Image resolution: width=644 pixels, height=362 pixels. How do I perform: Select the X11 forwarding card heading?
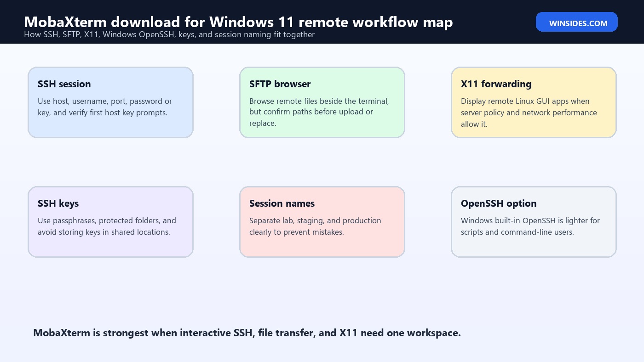pos(496,84)
